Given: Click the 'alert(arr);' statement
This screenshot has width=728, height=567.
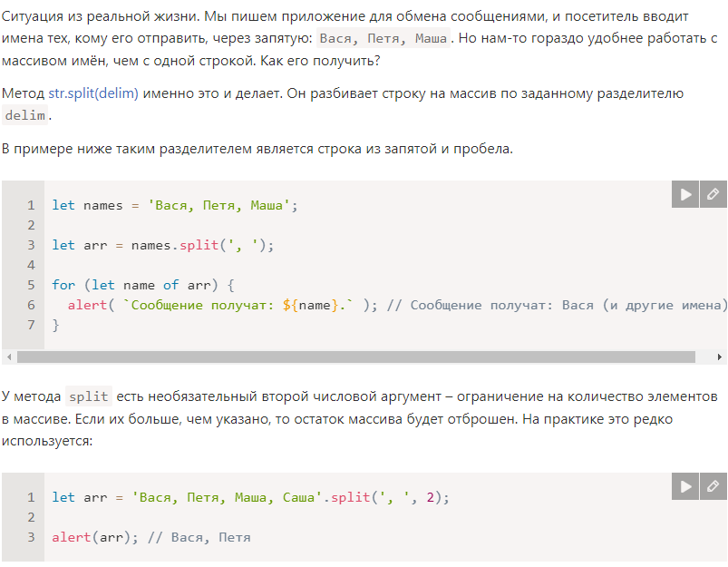Looking at the screenshot, I should (95, 537).
